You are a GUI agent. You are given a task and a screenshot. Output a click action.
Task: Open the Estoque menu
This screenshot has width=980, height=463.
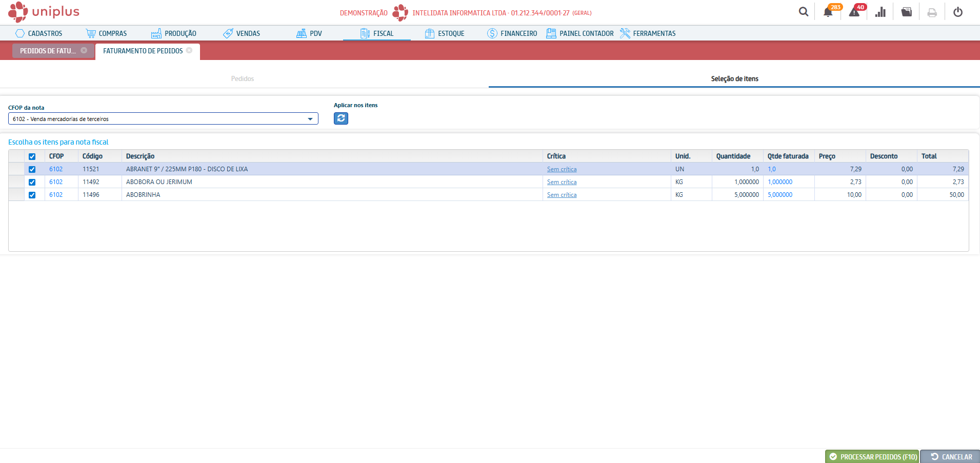pos(445,33)
